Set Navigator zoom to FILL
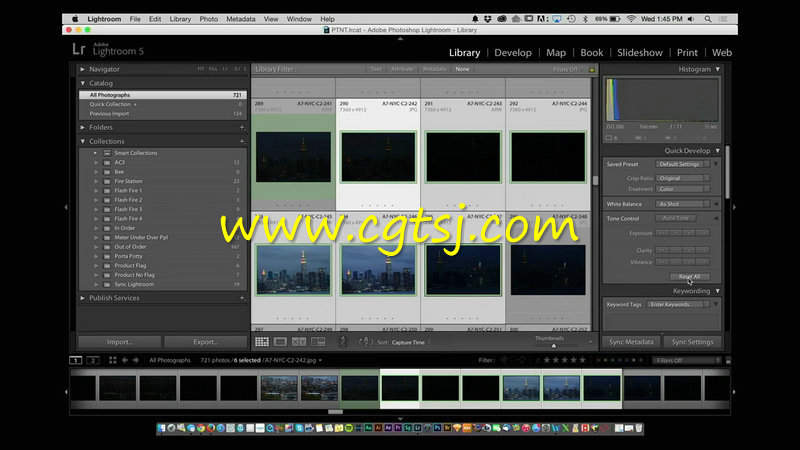This screenshot has height=450, width=800. tap(213, 69)
